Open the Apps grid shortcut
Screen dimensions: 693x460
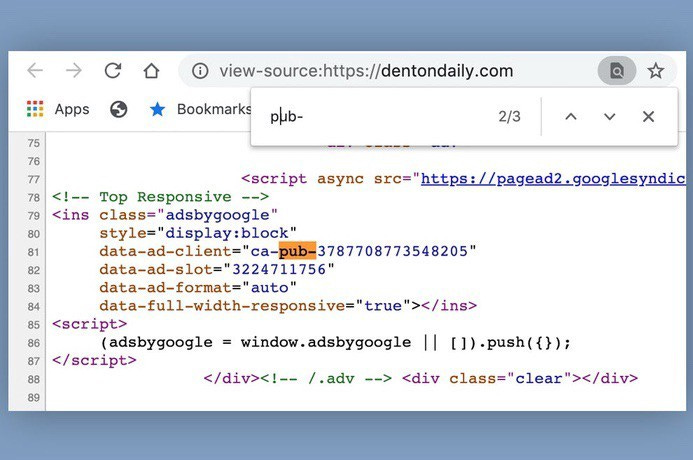tap(35, 109)
